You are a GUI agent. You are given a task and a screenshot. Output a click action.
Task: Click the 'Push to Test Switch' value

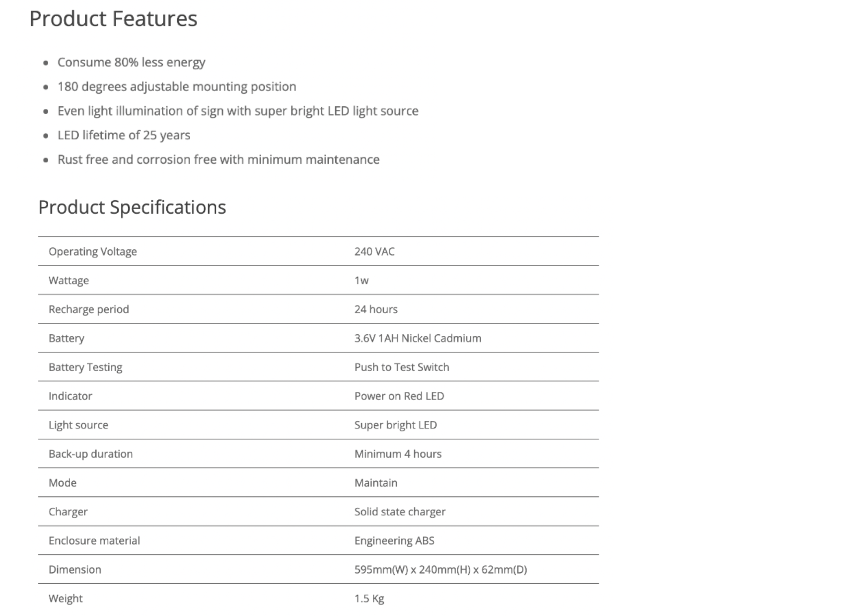coord(402,367)
